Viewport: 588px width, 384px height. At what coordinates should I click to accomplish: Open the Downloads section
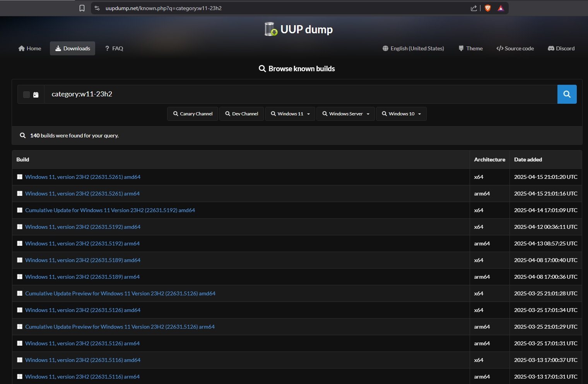pyautogui.click(x=72, y=48)
